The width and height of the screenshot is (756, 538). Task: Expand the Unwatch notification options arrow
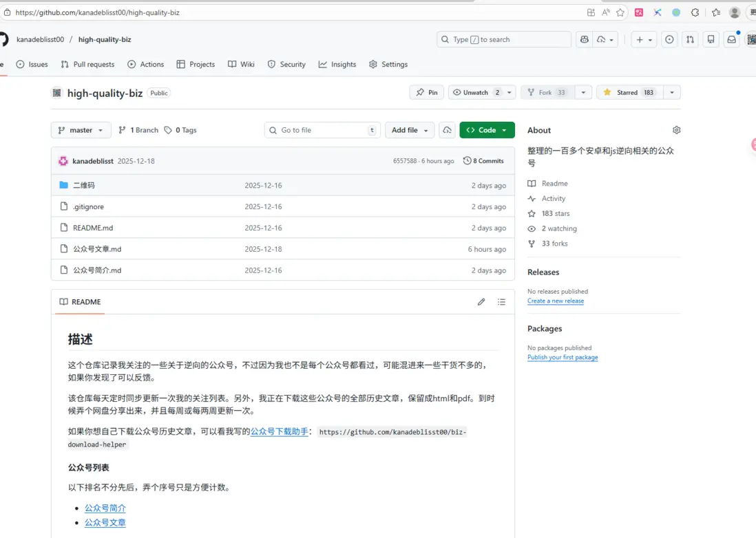pos(510,92)
